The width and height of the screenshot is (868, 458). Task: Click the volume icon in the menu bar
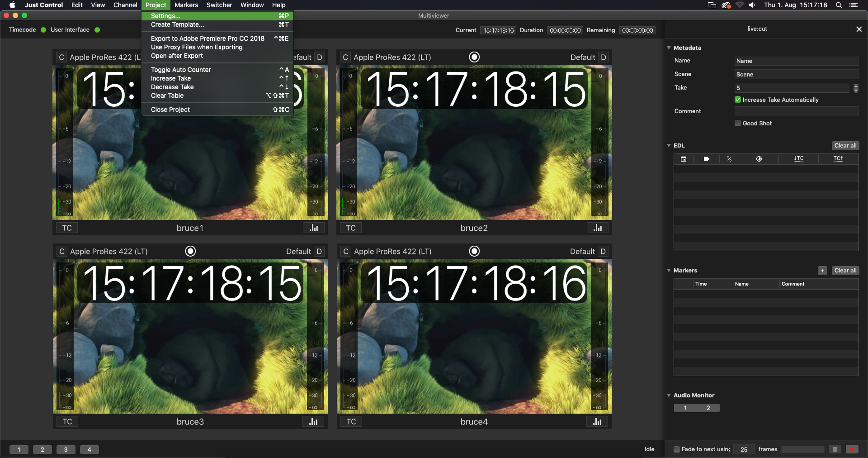click(x=752, y=5)
